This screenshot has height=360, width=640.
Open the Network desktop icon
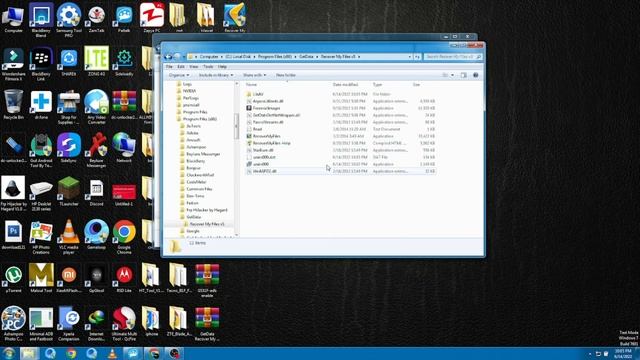124,148
